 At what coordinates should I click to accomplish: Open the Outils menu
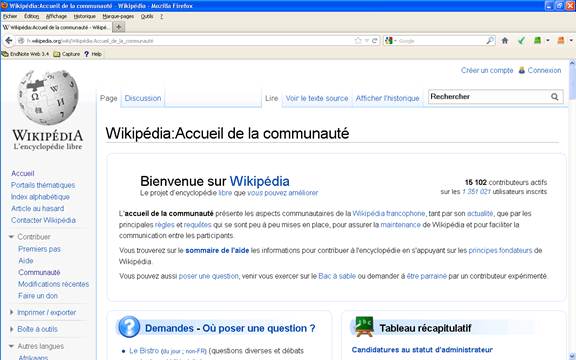tap(147, 16)
